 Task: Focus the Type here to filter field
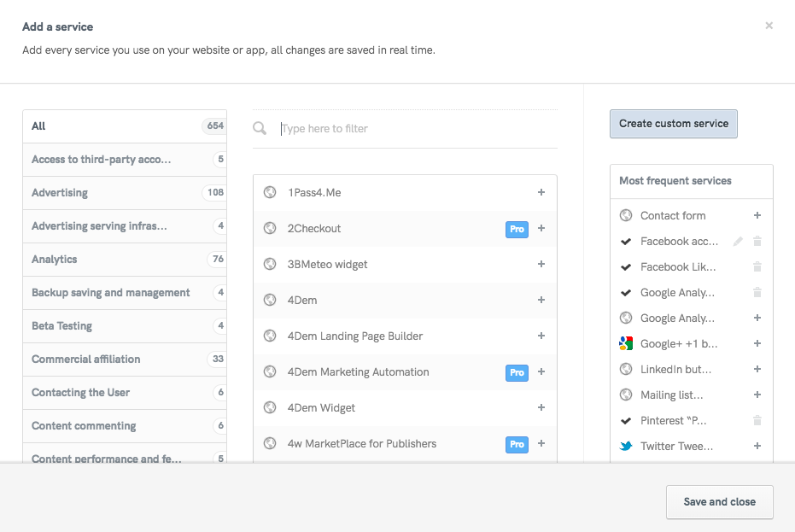point(418,129)
